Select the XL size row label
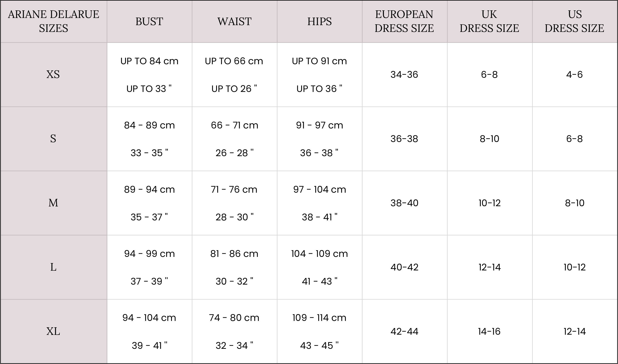This screenshot has height=364, width=618. [53, 331]
